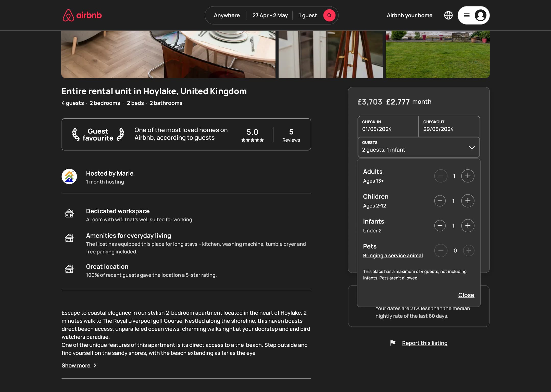Click the Show more chevron arrow
The image size is (551, 392).
coord(95,365)
